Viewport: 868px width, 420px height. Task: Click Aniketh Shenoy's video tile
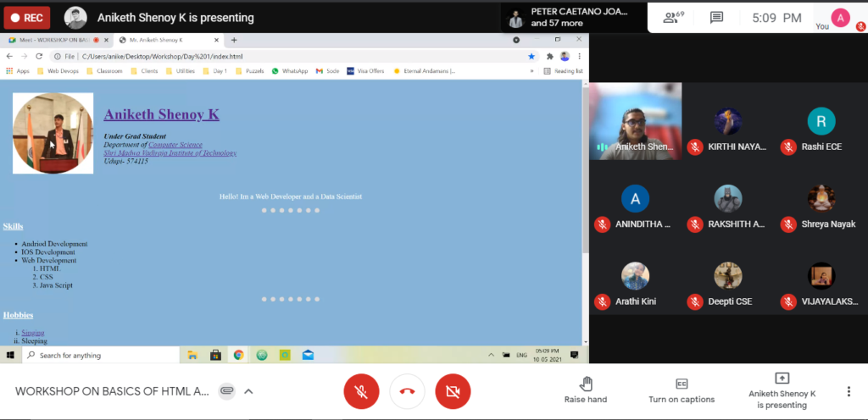pos(636,121)
